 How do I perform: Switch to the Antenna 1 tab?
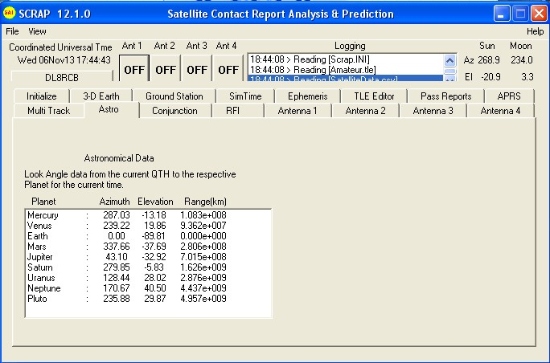point(297,111)
